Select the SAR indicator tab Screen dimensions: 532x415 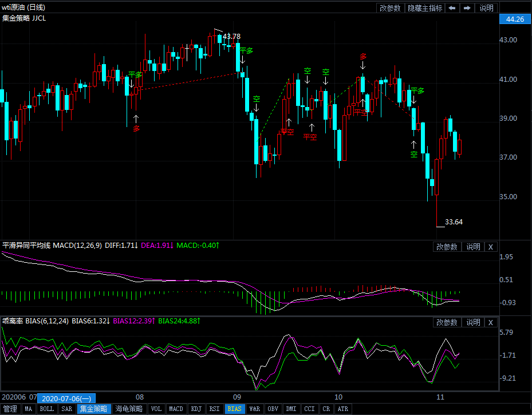67,409
